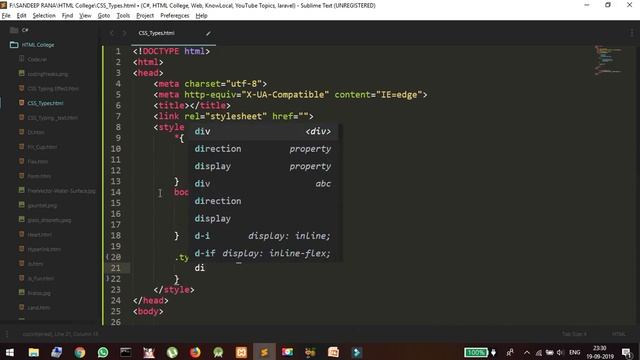Open the Find menu
The width and height of the screenshot is (640, 360).
click(x=67, y=16)
